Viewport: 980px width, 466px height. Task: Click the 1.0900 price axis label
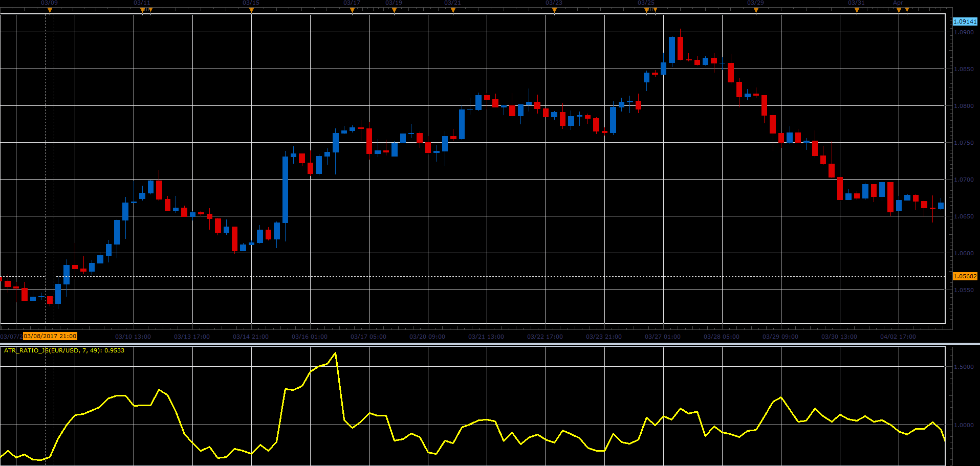pyautogui.click(x=964, y=32)
